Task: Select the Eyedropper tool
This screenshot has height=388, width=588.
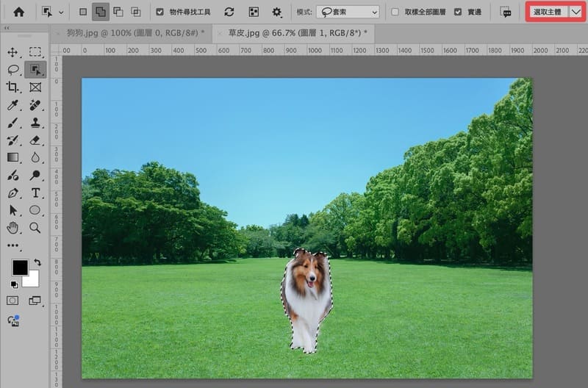Action: coord(12,105)
